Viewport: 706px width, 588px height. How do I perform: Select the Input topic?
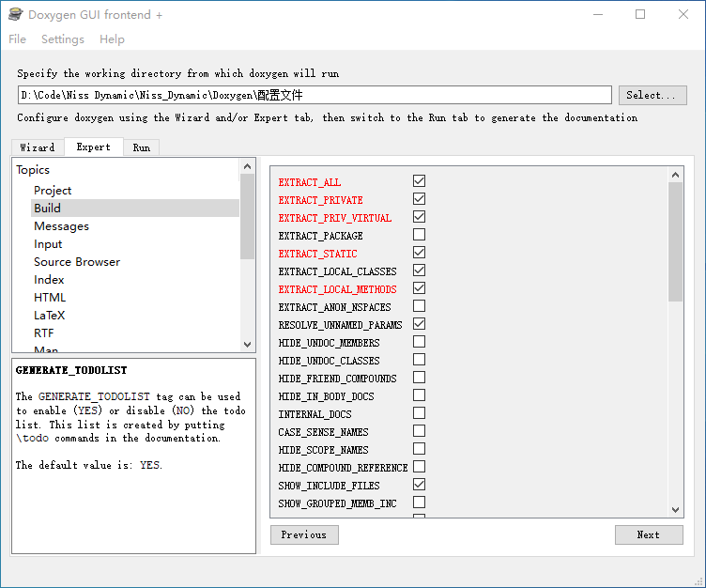pos(48,244)
